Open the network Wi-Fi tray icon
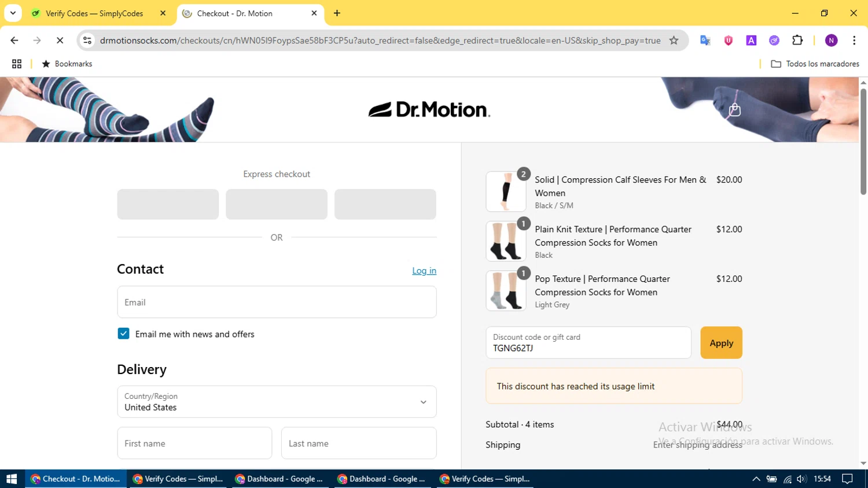 787,479
